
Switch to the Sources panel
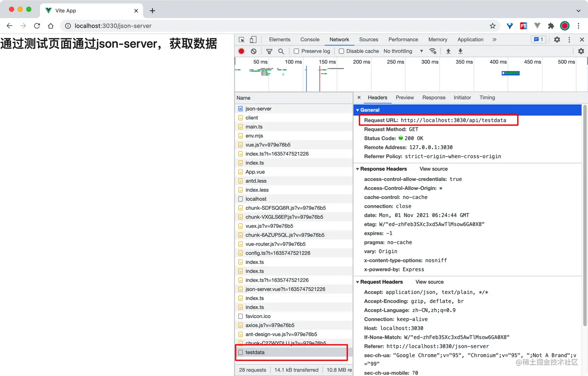(369, 40)
